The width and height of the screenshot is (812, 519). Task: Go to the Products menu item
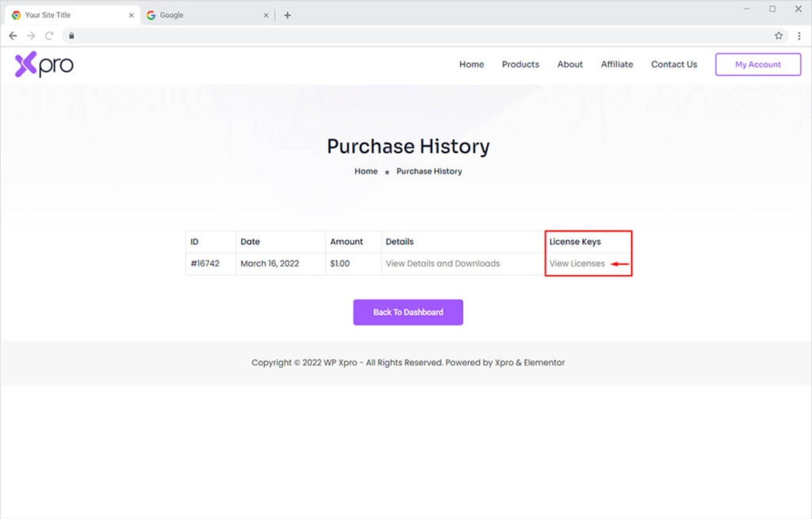tap(520, 65)
